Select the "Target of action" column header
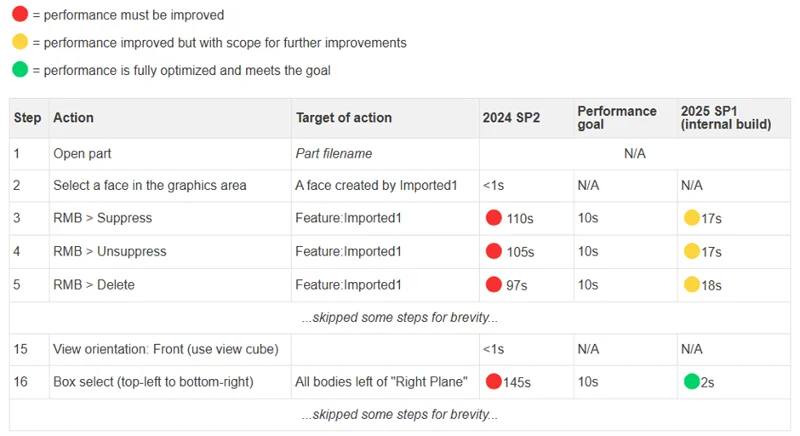Viewport: 800px width, 436px height. tap(344, 118)
